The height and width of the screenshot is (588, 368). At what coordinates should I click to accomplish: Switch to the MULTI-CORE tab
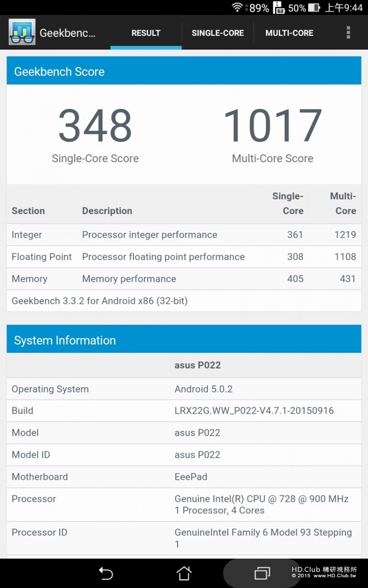289,33
